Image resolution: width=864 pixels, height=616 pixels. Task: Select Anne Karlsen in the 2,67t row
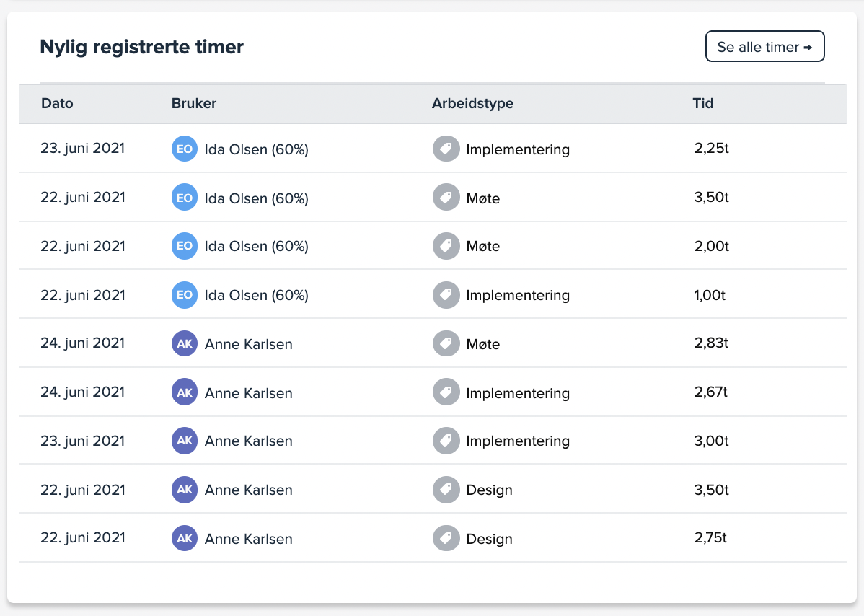tap(248, 393)
